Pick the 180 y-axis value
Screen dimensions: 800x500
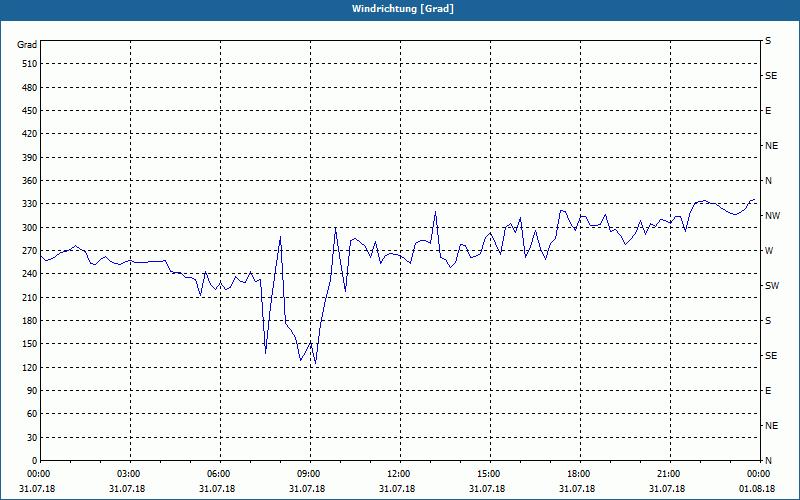click(30, 321)
